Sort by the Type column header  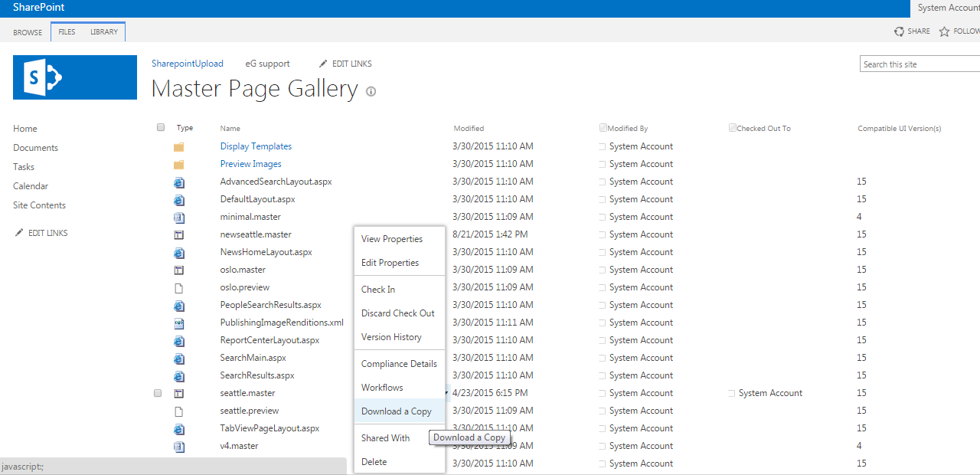(185, 128)
